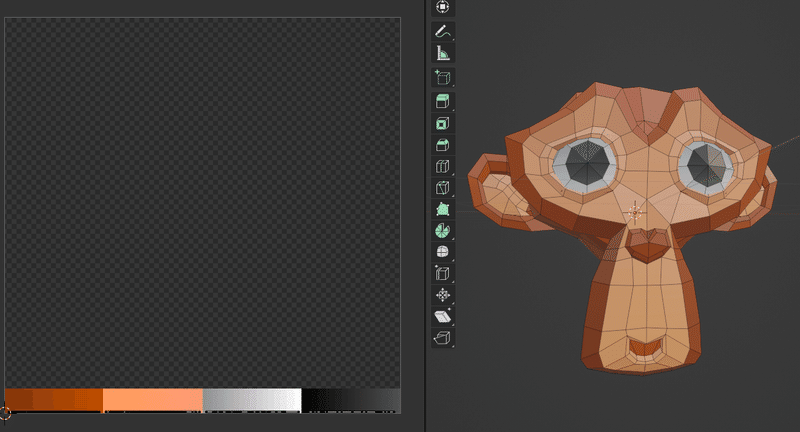This screenshot has width=800, height=432.
Task: Activate the Inset Faces tool
Action: point(442,123)
